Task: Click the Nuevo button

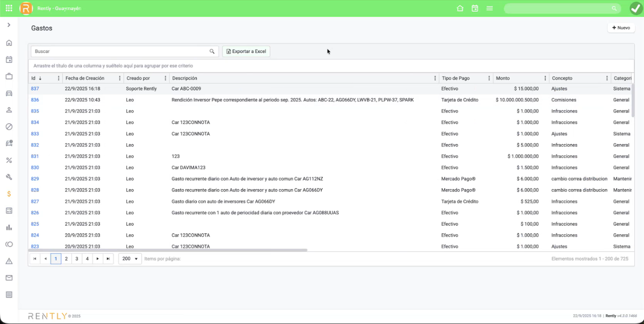Action: [x=621, y=28]
